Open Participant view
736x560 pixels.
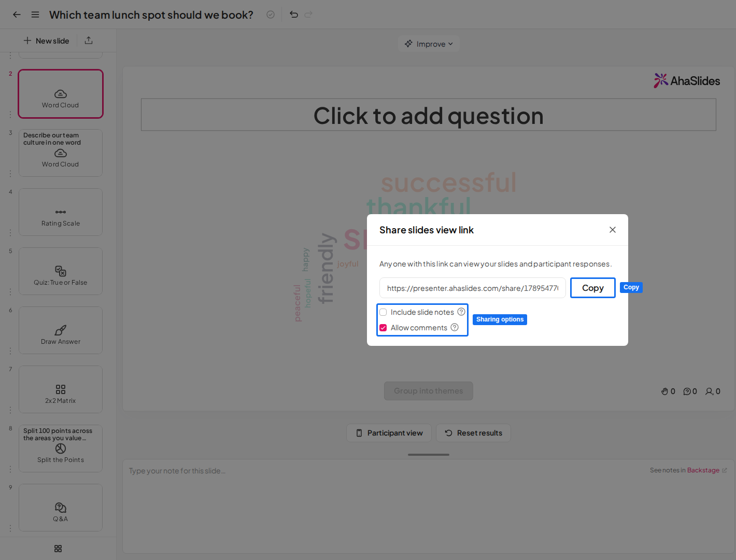389,433
